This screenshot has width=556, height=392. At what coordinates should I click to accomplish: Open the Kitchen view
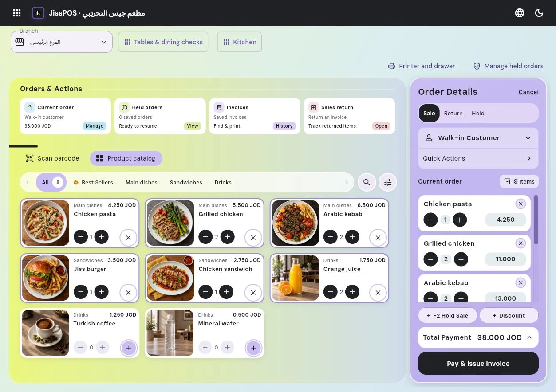pos(239,42)
